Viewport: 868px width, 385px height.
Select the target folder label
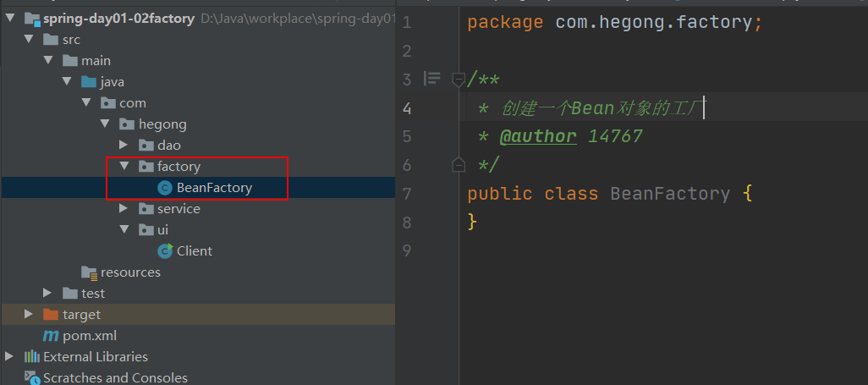pos(82,315)
